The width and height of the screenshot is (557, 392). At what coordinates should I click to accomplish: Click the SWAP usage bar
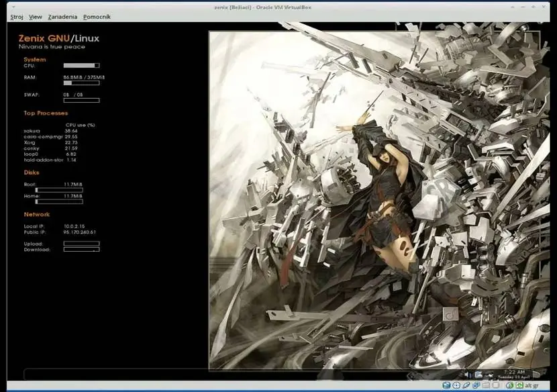tap(81, 101)
